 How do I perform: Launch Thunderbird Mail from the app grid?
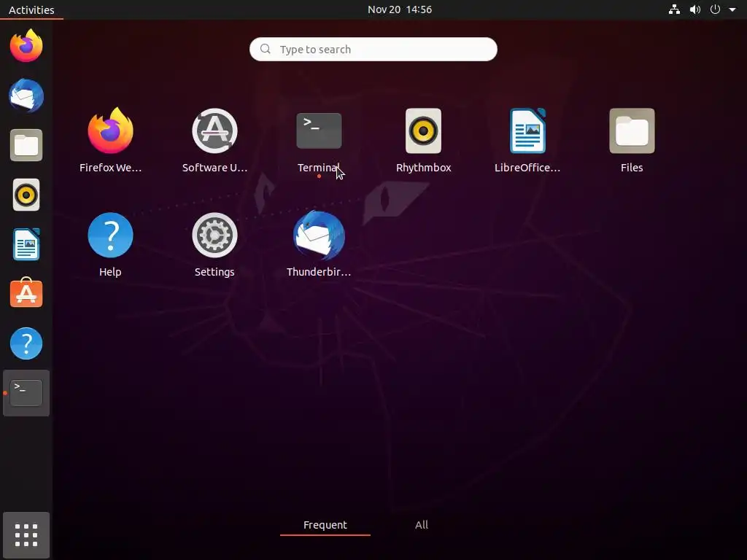click(319, 236)
